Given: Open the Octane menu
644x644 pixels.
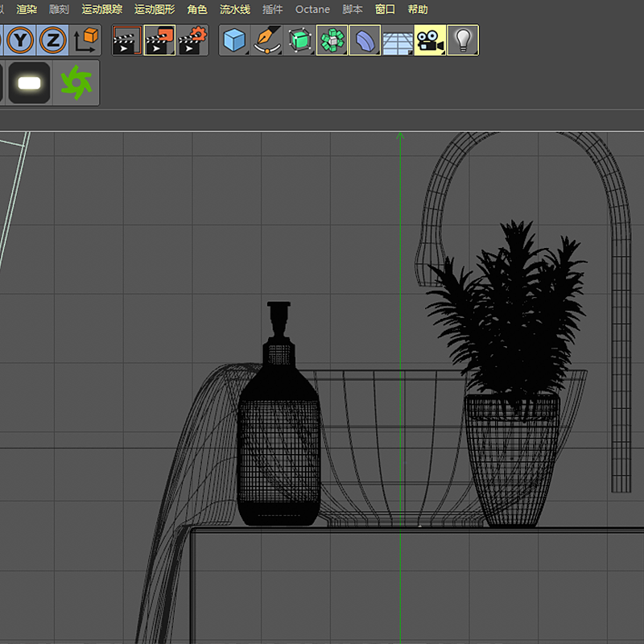Looking at the screenshot, I should click(x=312, y=9).
